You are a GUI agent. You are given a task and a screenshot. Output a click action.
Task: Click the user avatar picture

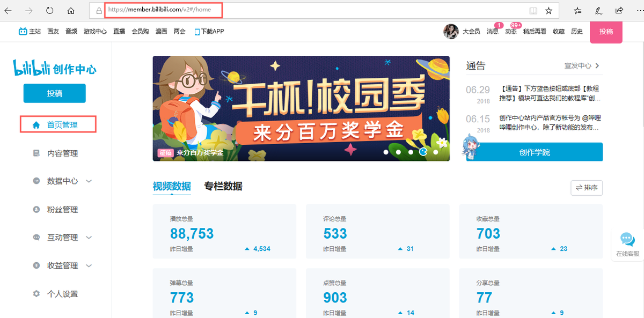(x=451, y=32)
